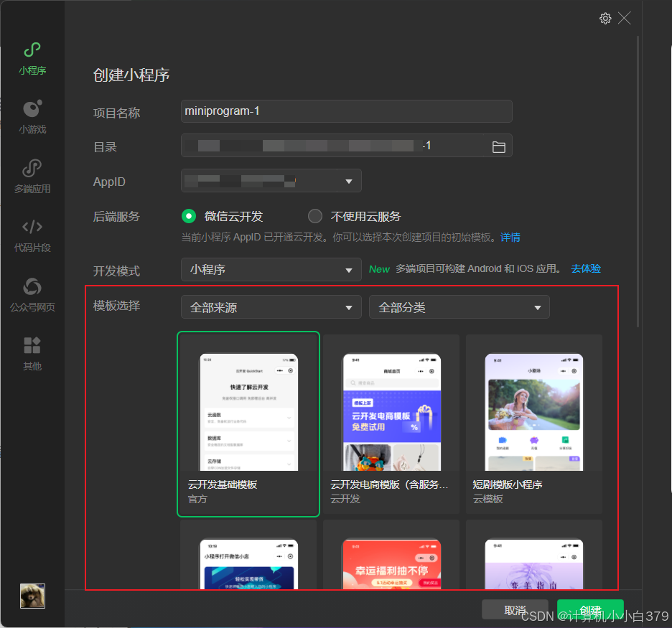672x628 pixels.
Task: Choose the 云开发电商模版 template card
Action: click(x=391, y=424)
